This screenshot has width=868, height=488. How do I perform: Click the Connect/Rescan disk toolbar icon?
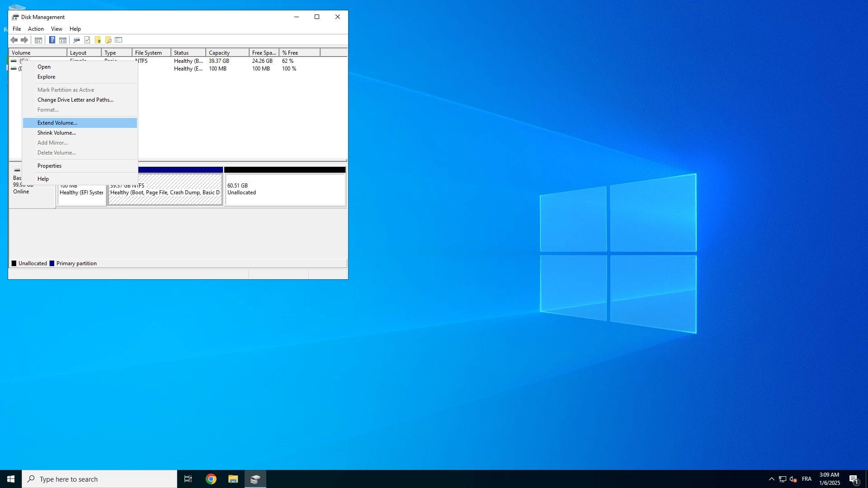point(76,40)
